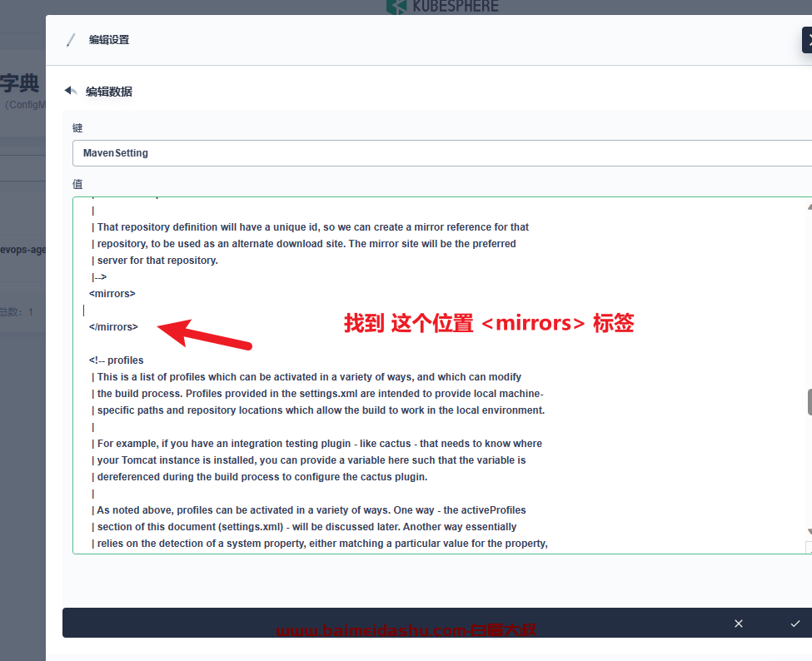Click the line starting 'relies on the detection'
812x661 pixels.
point(320,544)
